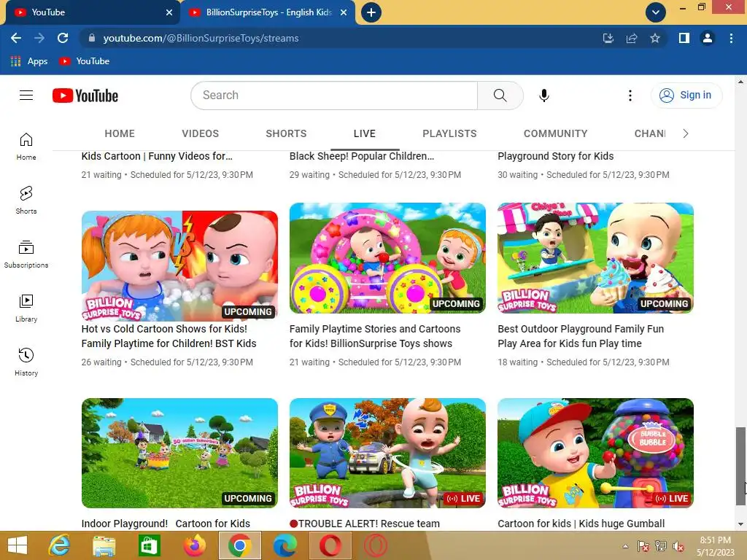
Task: Click Kids Cartoon Funny Videos title
Action: pyautogui.click(x=157, y=156)
